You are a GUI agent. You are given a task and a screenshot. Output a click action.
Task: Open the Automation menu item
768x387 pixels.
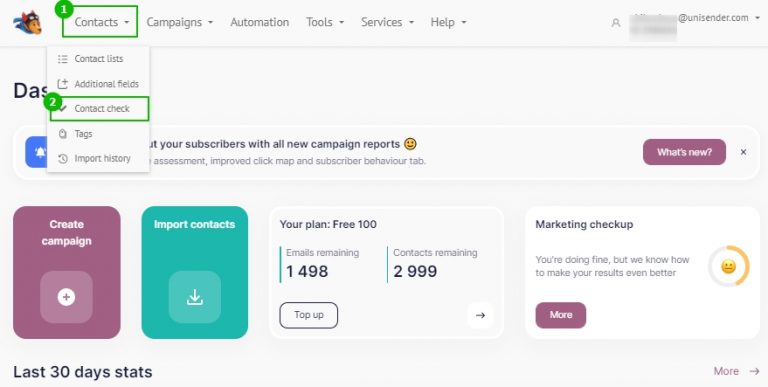tap(260, 23)
